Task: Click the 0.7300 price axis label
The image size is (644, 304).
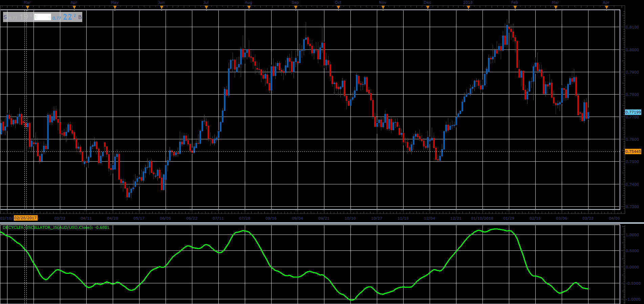Action: pyautogui.click(x=632, y=207)
